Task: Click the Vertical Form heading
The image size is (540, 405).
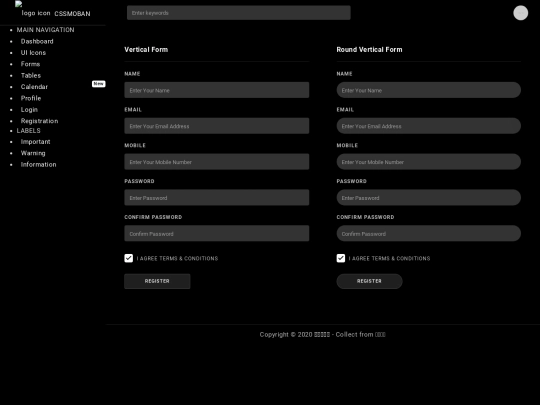Action: pos(146,50)
